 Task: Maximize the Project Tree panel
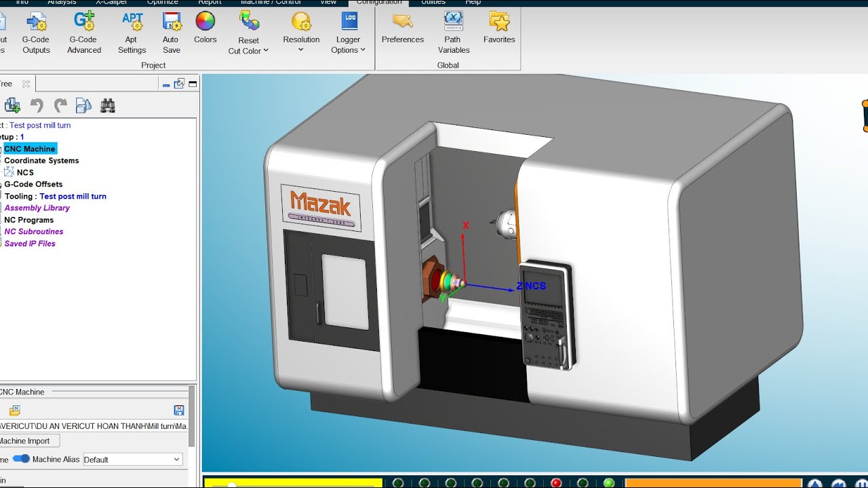(193, 84)
